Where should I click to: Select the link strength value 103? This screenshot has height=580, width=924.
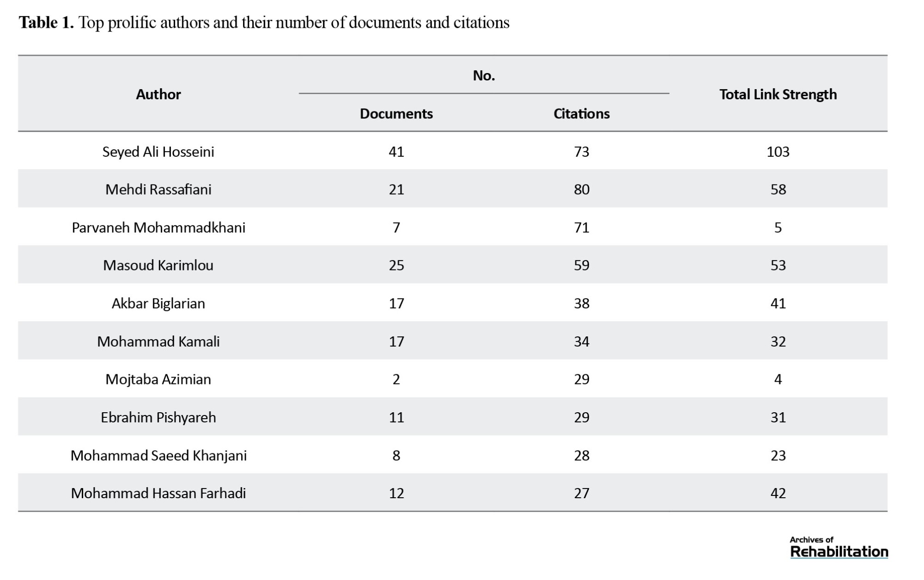tap(778, 152)
